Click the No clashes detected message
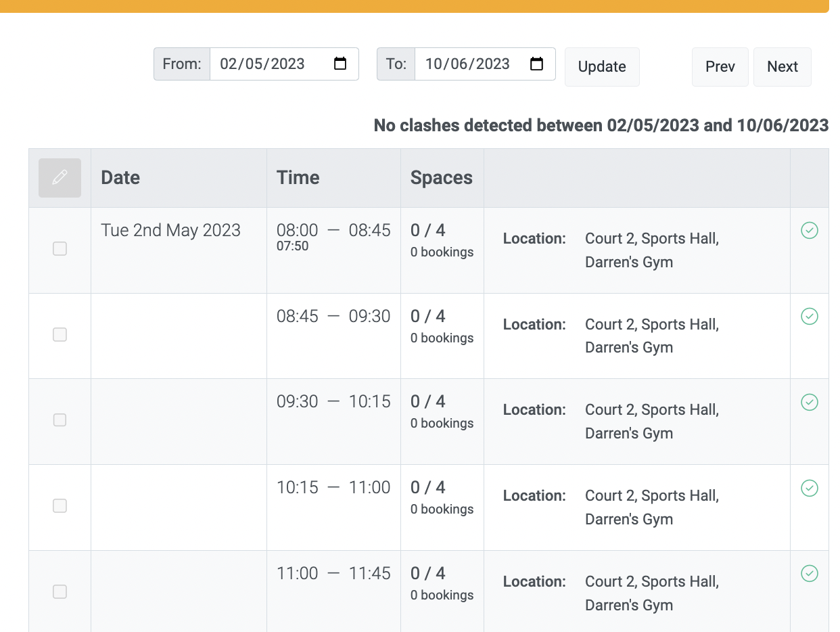840x632 pixels. pyautogui.click(x=601, y=125)
